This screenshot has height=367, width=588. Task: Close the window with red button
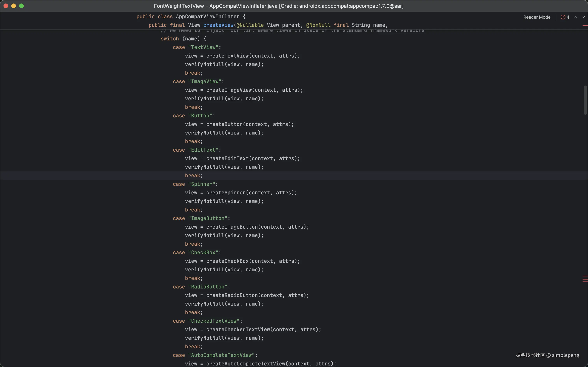click(6, 6)
